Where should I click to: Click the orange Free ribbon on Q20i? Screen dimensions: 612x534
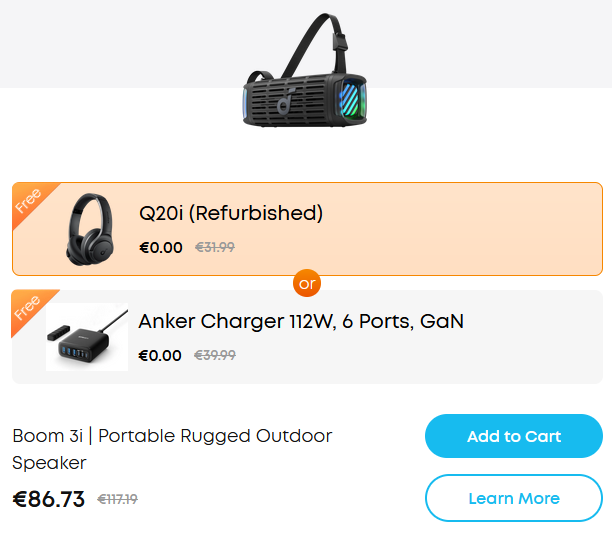29,199
